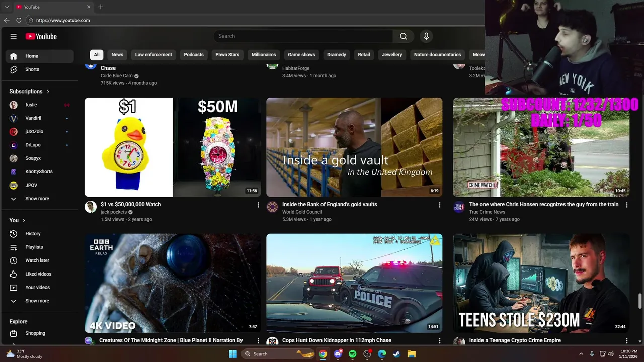Click HabitatForge channel name

click(x=296, y=68)
